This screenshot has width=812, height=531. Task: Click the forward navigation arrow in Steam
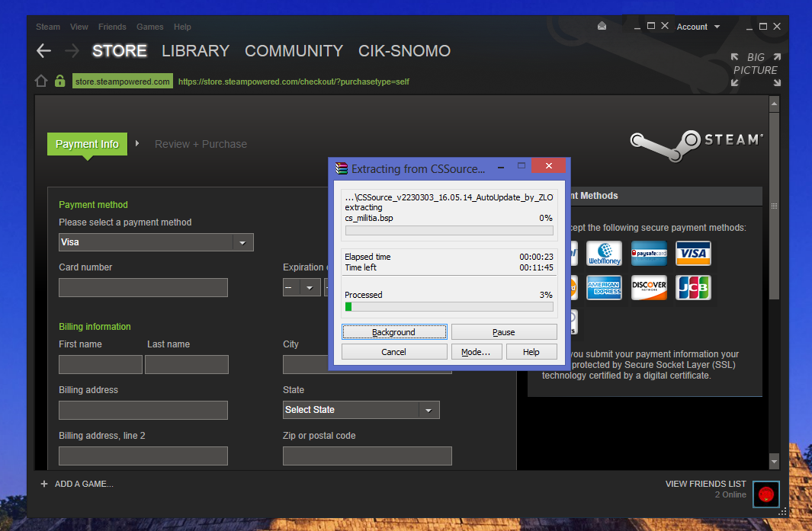(72, 51)
